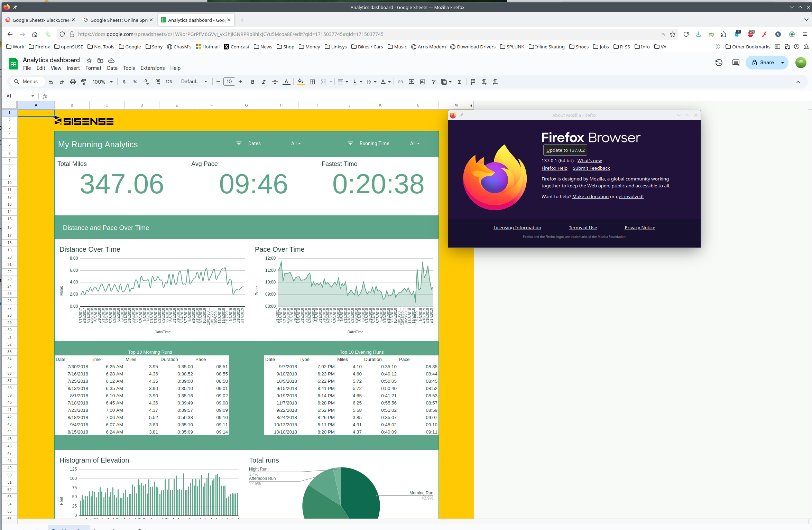
Task: Open the comments panel icon
Action: click(x=736, y=63)
